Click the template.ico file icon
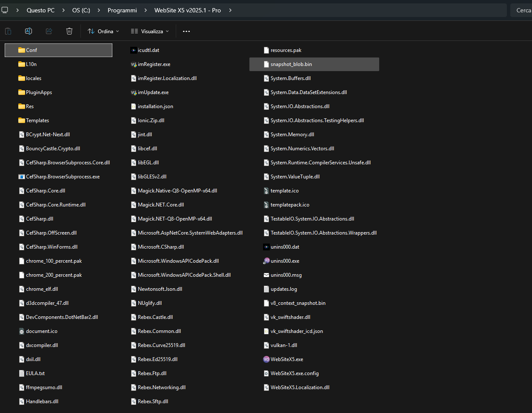This screenshot has height=413, width=532. [x=266, y=191]
